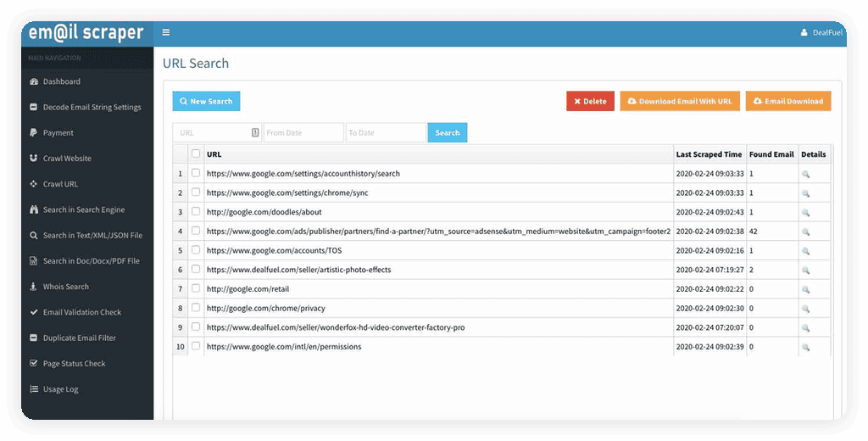
Task: Click the Details column header
Action: click(813, 154)
